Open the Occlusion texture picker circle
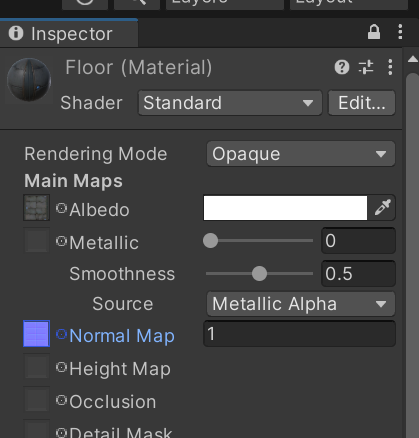The width and height of the screenshot is (419, 438). [61, 400]
